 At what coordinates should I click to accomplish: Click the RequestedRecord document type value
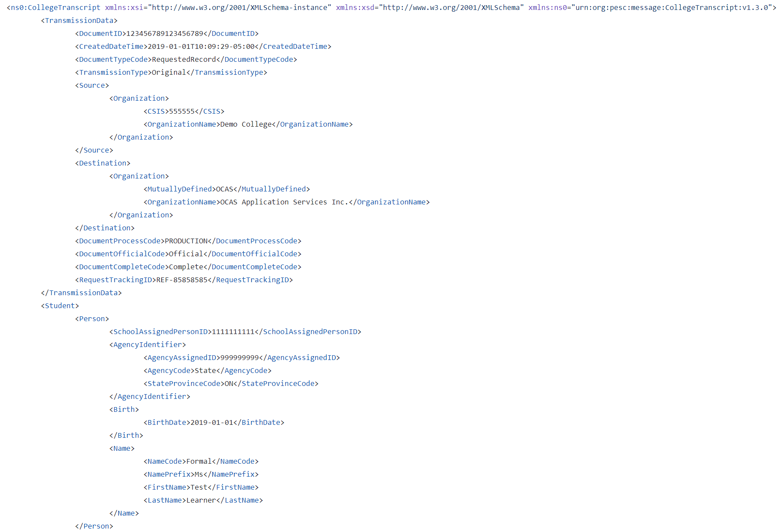tap(184, 59)
